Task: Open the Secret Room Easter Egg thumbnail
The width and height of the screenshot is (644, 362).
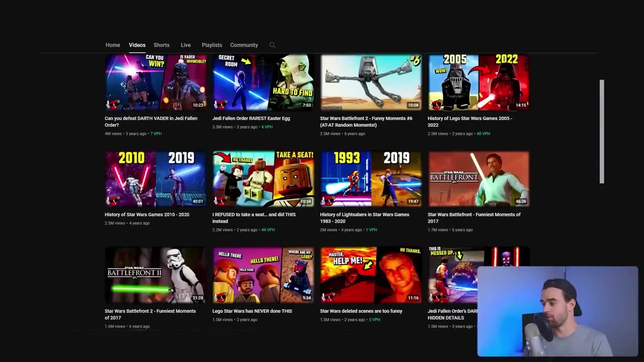Action: 263,82
